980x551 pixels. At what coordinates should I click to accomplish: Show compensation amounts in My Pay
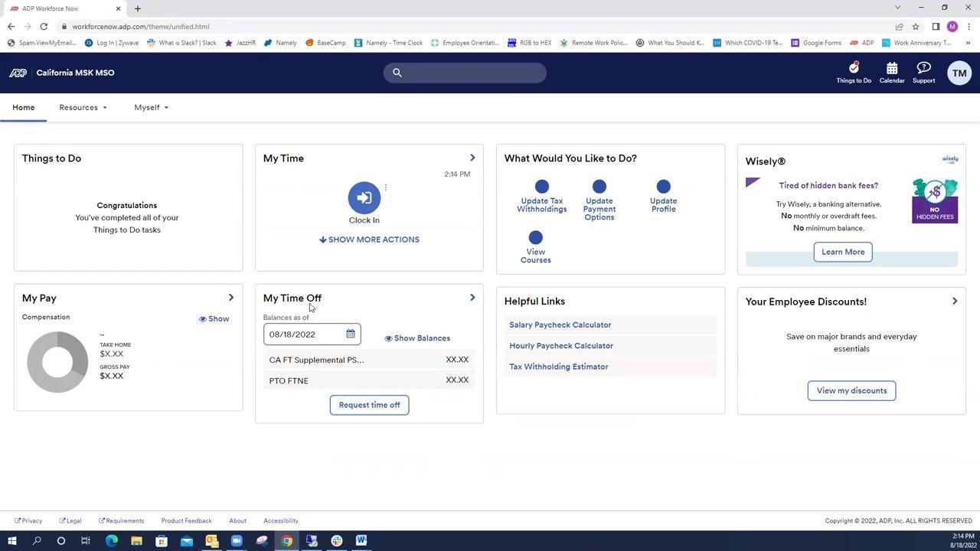pyautogui.click(x=214, y=318)
